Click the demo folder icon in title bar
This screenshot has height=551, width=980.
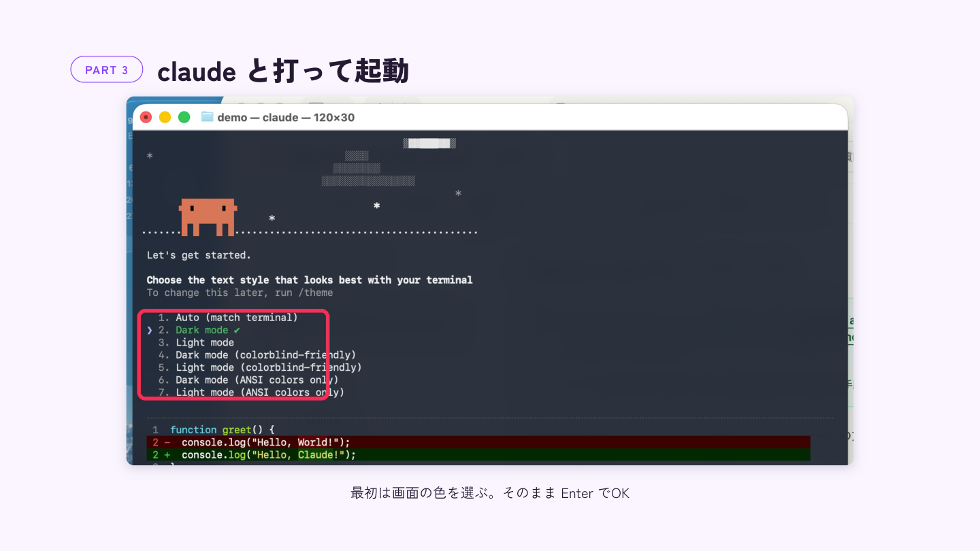coord(208,117)
